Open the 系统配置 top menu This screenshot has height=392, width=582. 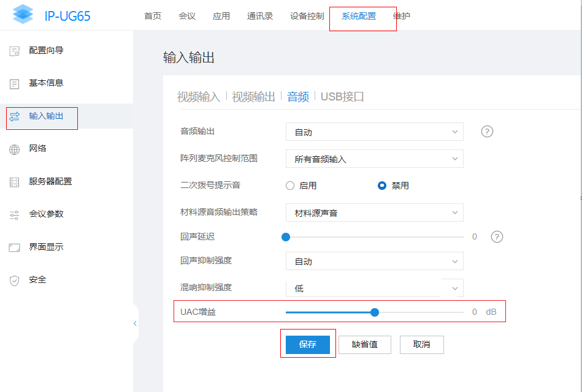359,16
